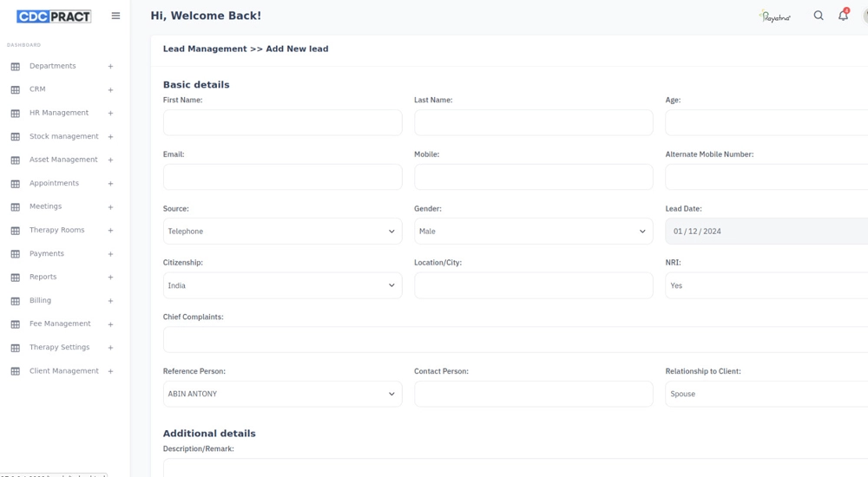Click the First Name input field
The height and width of the screenshot is (477, 868).
pyautogui.click(x=282, y=122)
